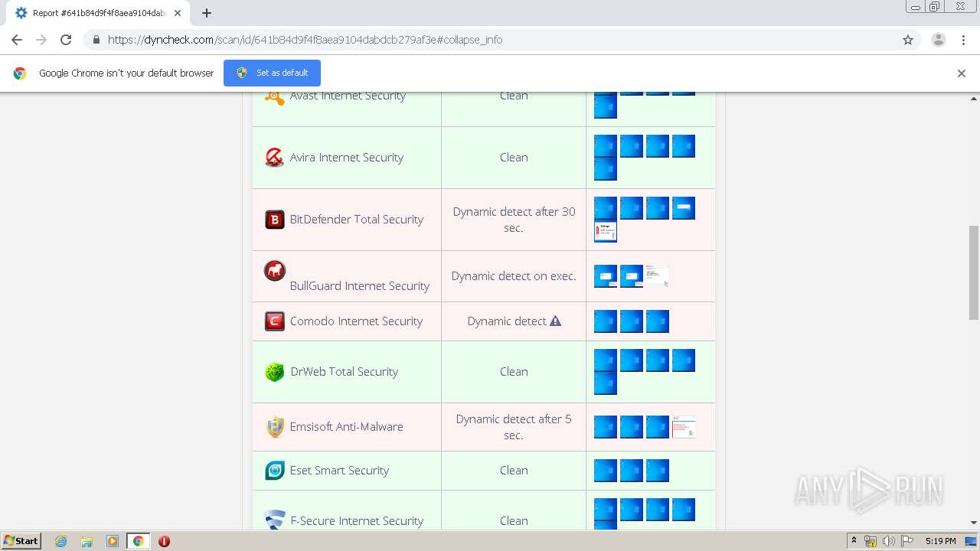Open Internet Explorer from the taskbar
This screenshot has height=551, width=980.
(60, 541)
